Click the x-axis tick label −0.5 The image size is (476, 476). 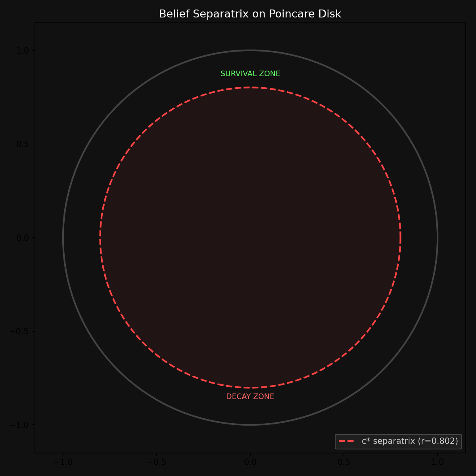point(156,462)
